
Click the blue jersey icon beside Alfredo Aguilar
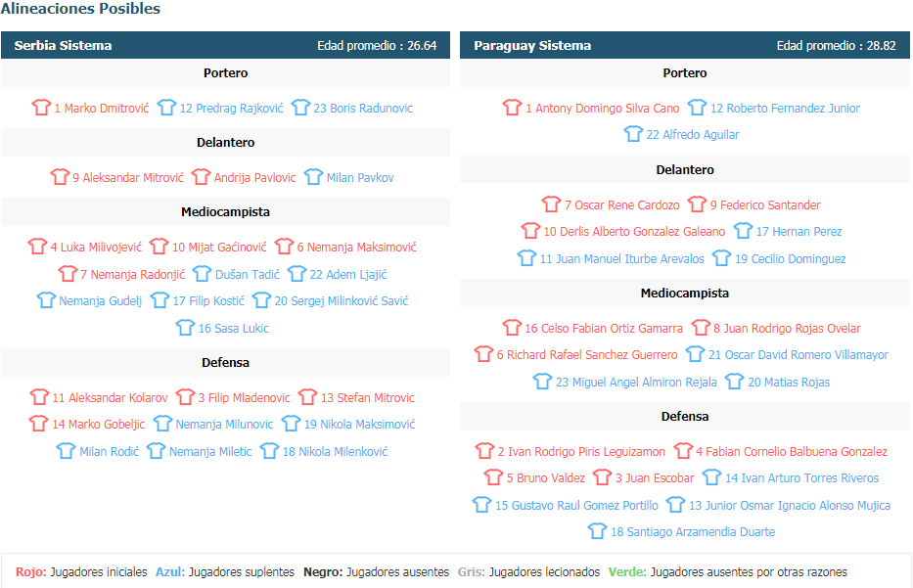[x=633, y=134]
